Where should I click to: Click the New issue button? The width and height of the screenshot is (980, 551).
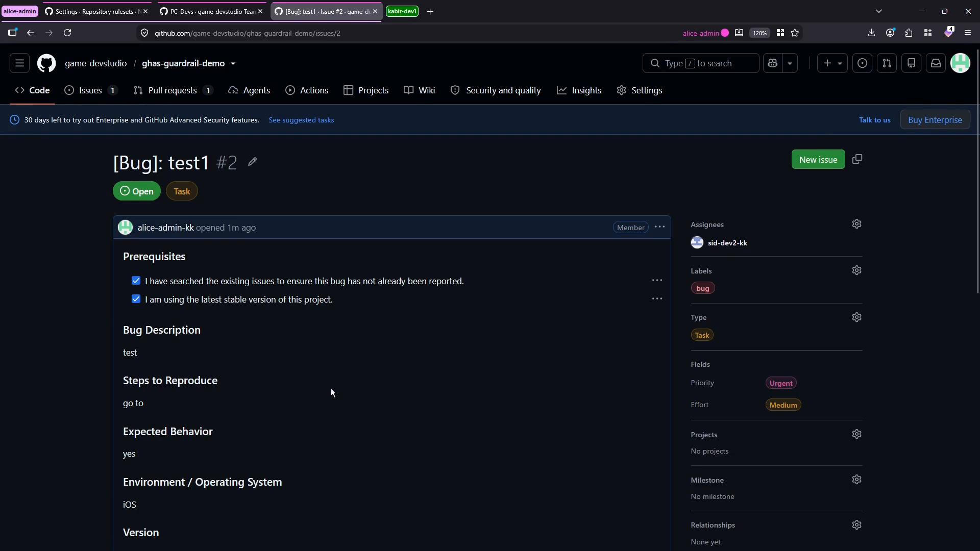point(818,160)
